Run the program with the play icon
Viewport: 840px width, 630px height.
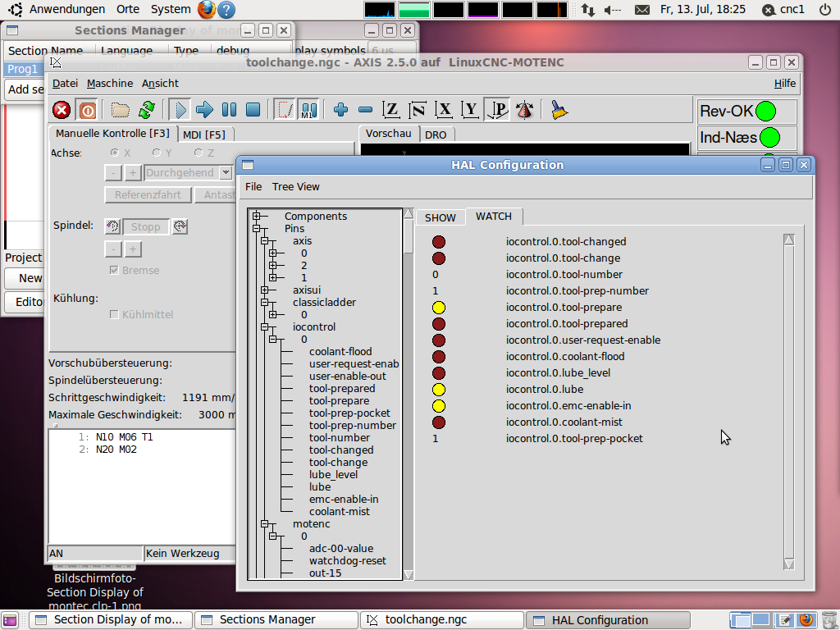tap(180, 111)
